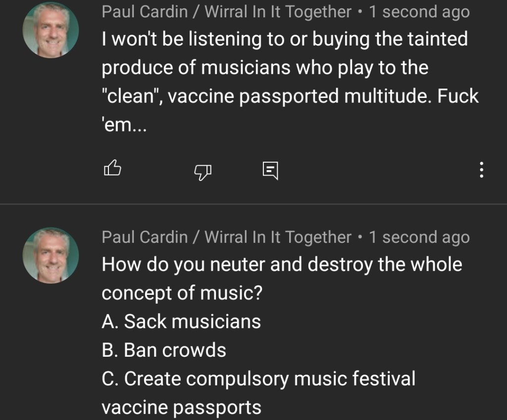This screenshot has width=507, height=420.
Task: Select 'C. Create compulsory music festival' line
Action: click(258, 379)
